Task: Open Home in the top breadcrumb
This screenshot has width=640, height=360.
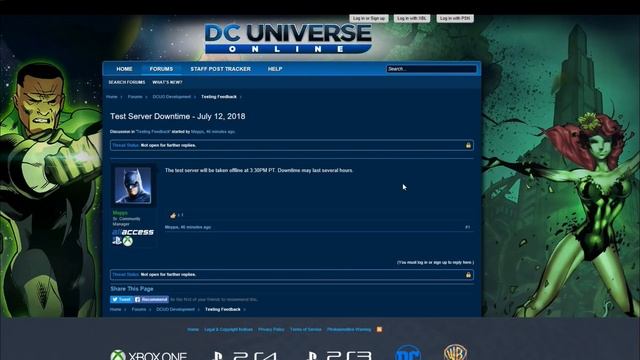Action: coord(111,97)
